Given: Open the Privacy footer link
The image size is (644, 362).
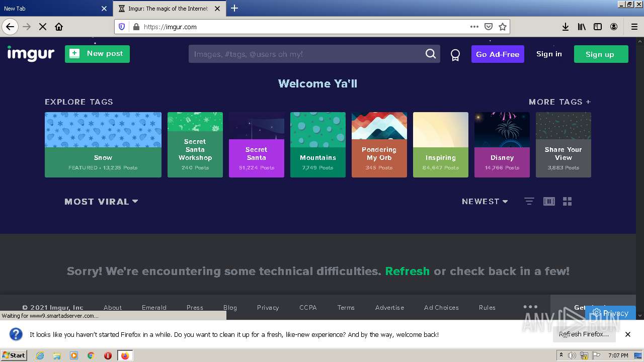Looking at the screenshot, I should tap(268, 307).
